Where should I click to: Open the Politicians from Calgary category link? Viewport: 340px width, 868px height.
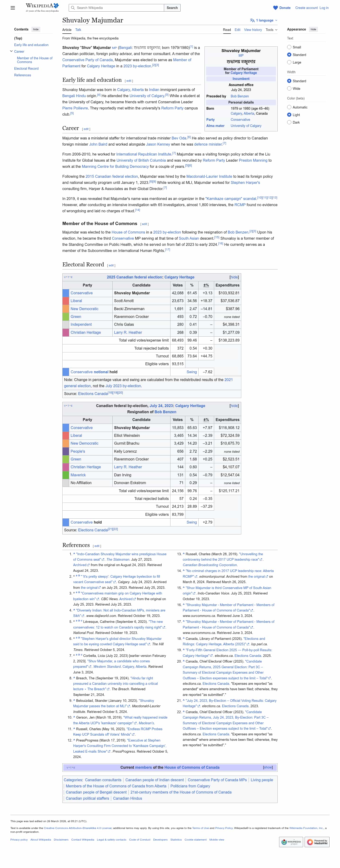pyautogui.click(x=190, y=786)
